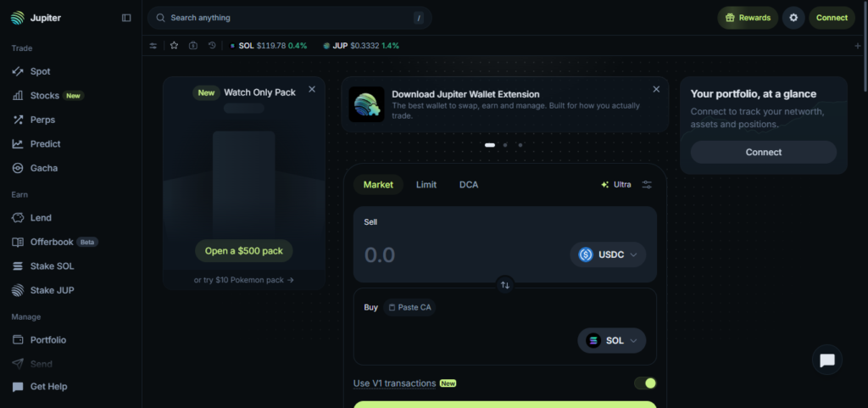Click the SOL $119.78 ticker
This screenshot has height=408, width=868.
[x=268, y=46]
